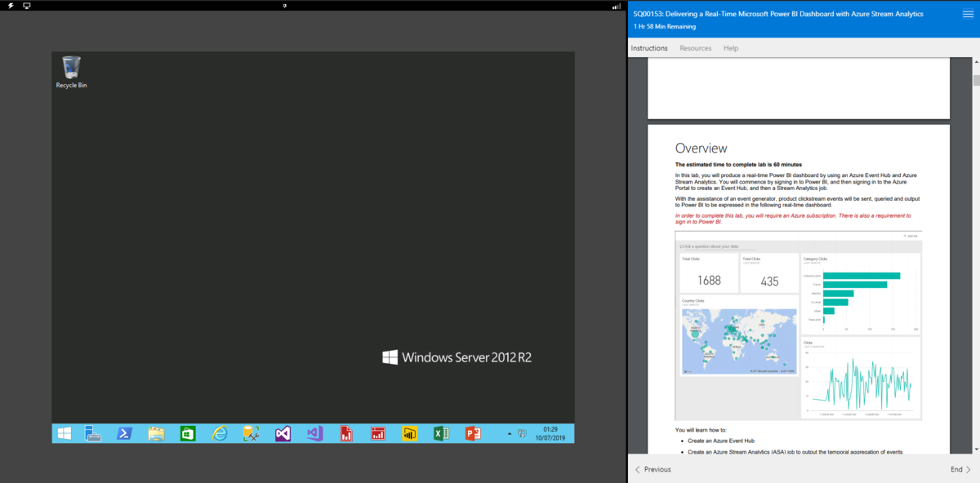980x483 pixels.
Task: Click the Clicks line chart in dashboard image
Action: (861, 376)
